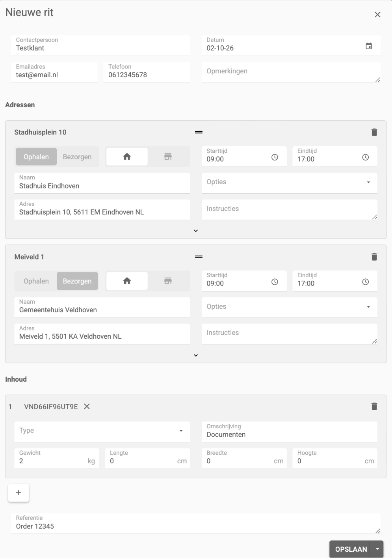Delete the Meiveld 1 address card

click(374, 257)
